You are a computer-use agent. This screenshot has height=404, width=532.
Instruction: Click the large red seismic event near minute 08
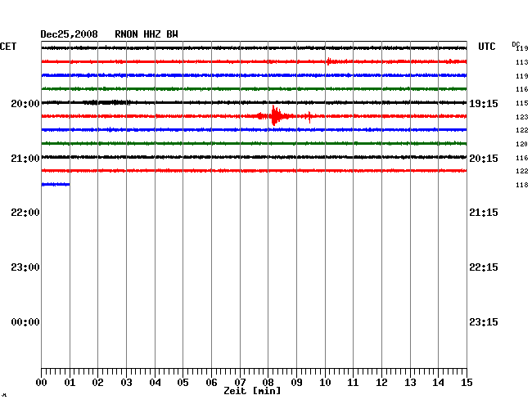click(x=276, y=116)
